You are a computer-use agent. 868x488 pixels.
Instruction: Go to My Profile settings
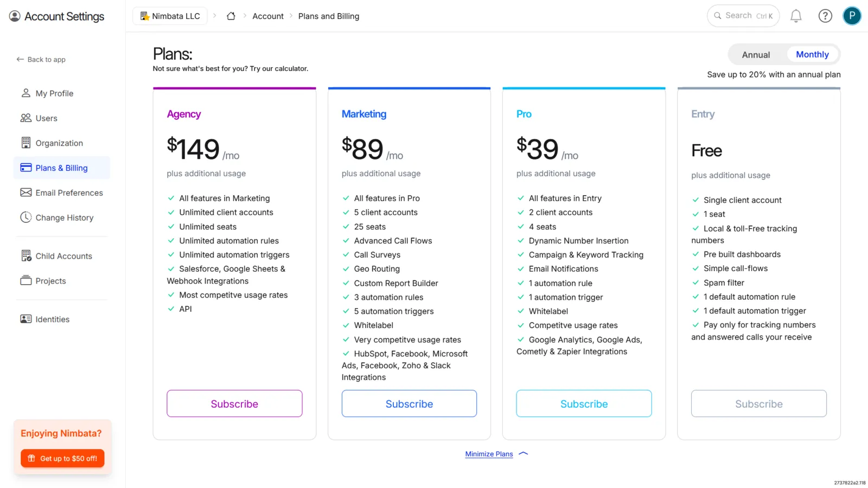tap(61, 93)
